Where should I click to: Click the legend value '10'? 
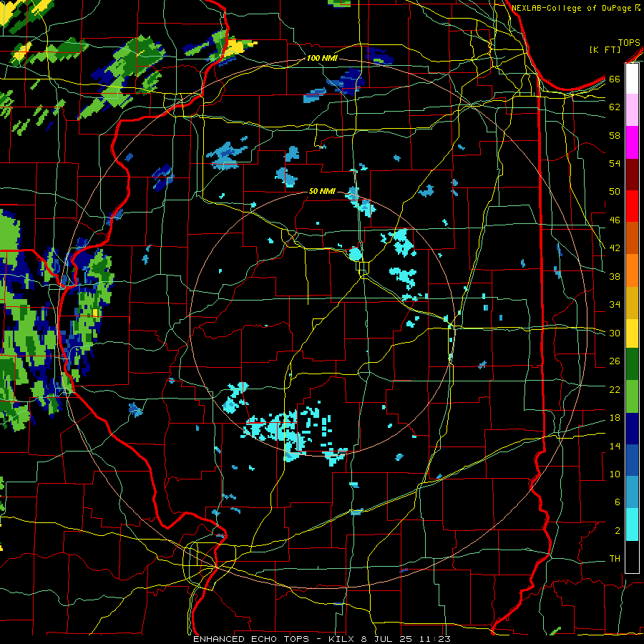(x=615, y=474)
